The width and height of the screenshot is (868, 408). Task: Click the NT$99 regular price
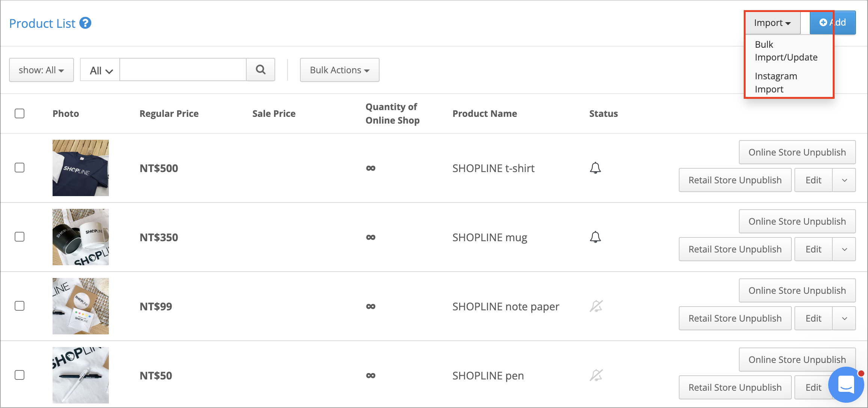pos(156,307)
